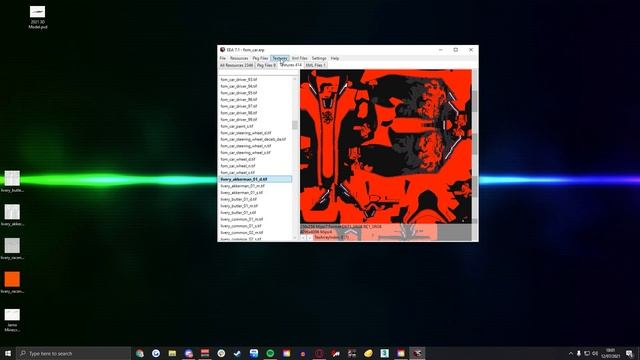Viewport: 640px width, 360px height.
Task: Select fom_car_driver_97.tif in the list
Action: click(x=255, y=106)
